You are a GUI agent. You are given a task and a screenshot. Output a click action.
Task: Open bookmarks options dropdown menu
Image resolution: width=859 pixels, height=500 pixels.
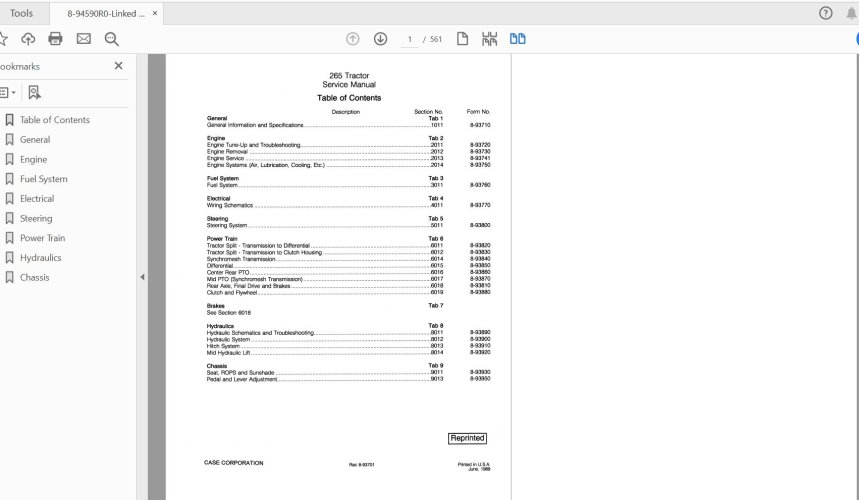[8, 93]
